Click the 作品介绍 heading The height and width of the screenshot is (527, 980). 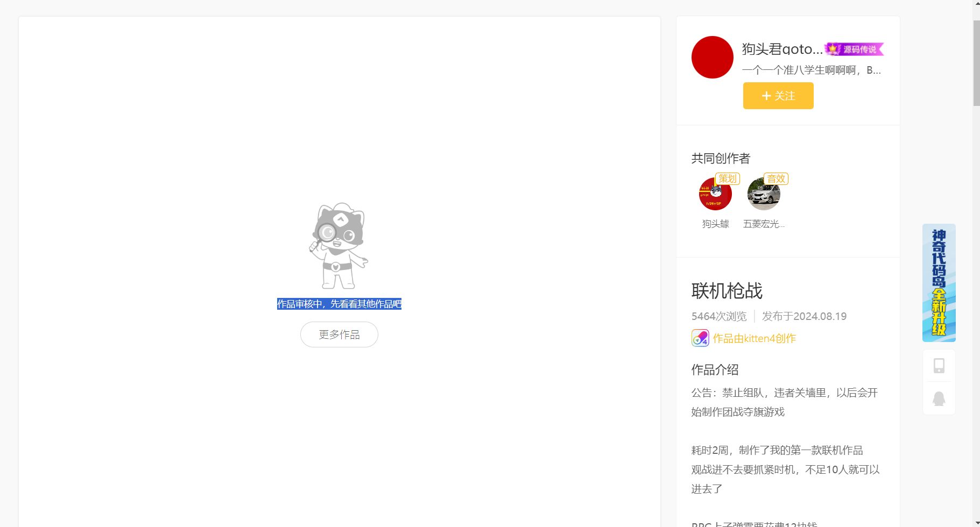click(715, 370)
